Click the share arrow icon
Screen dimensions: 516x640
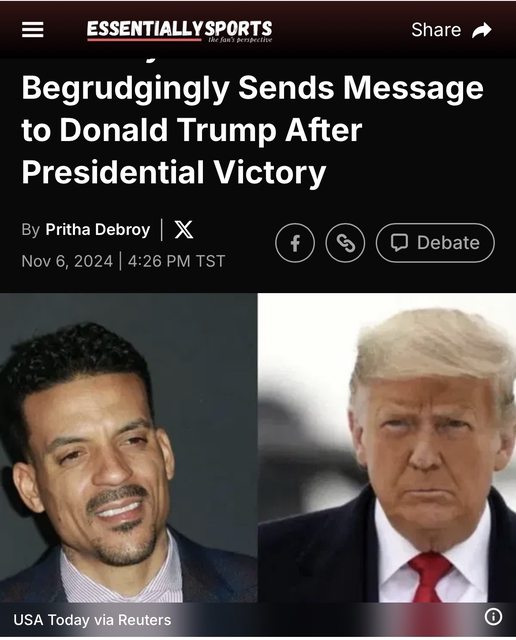click(481, 30)
